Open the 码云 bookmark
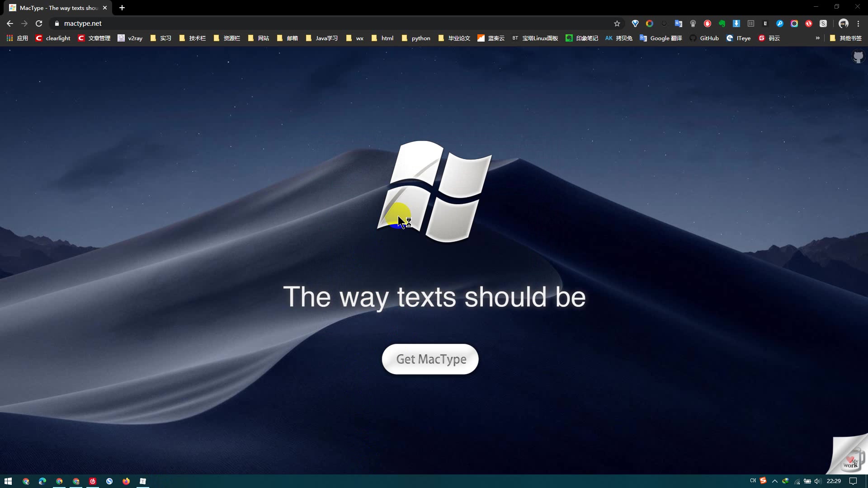Image resolution: width=868 pixels, height=488 pixels. (x=769, y=38)
